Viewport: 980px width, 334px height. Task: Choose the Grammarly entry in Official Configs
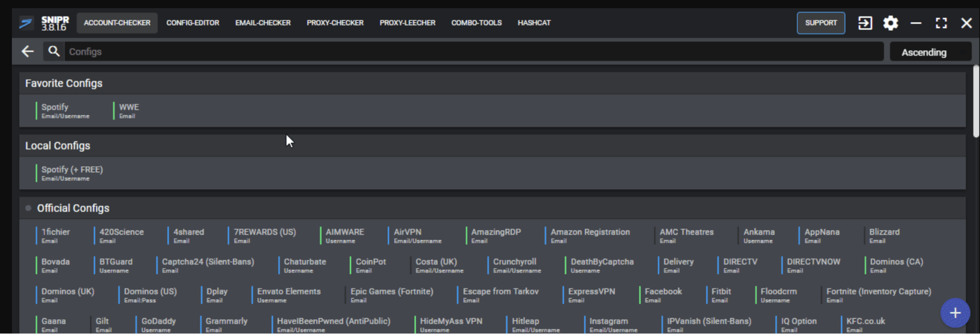click(226, 324)
